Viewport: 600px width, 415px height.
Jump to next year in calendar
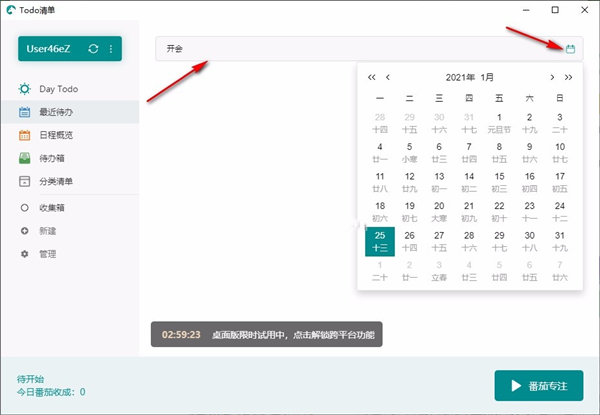pyautogui.click(x=568, y=77)
